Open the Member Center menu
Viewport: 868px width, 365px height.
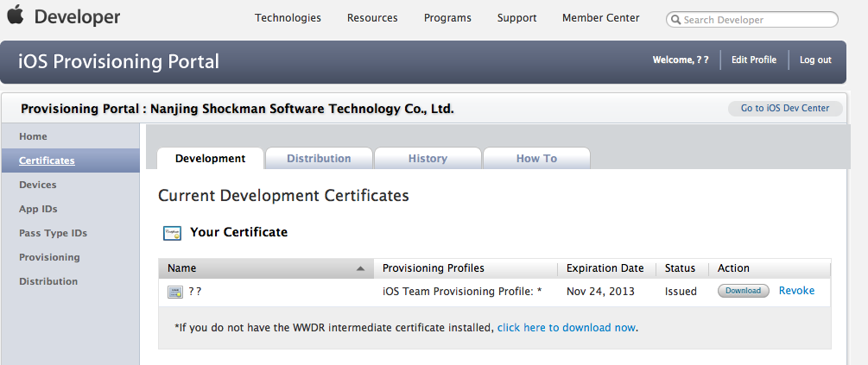pos(600,18)
